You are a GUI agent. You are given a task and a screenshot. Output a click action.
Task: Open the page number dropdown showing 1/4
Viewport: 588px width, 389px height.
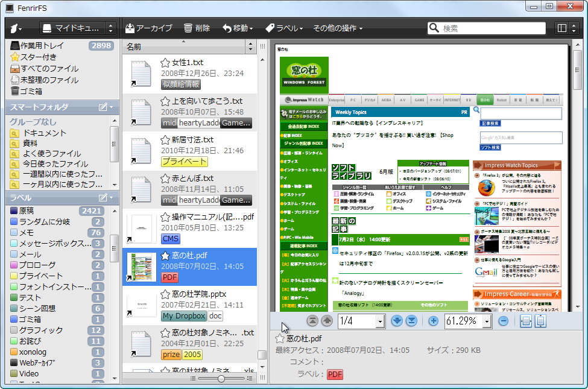pos(361,321)
